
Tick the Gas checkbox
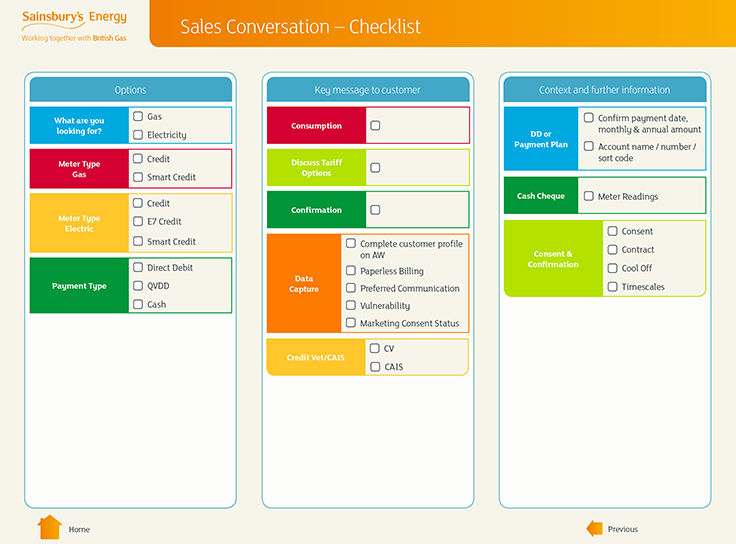click(138, 117)
